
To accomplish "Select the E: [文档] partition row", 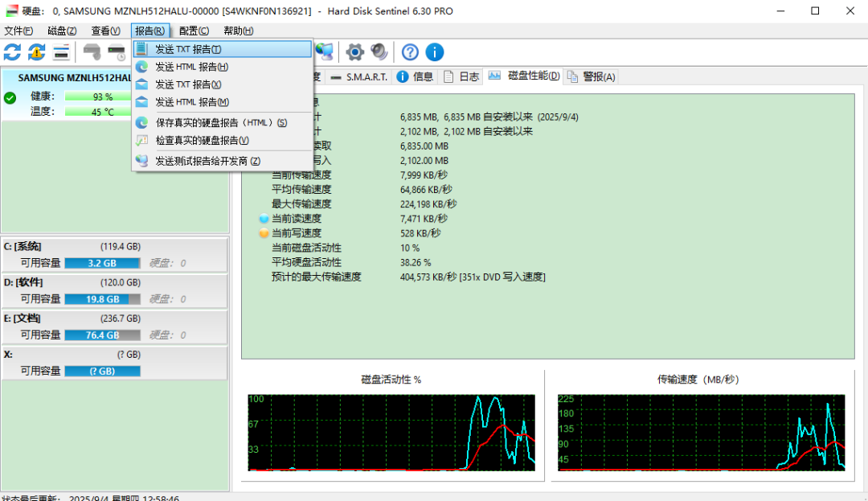I will [115, 326].
